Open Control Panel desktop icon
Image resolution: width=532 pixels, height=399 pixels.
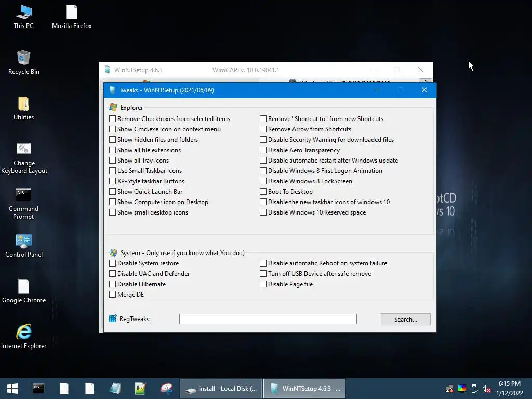(24, 246)
